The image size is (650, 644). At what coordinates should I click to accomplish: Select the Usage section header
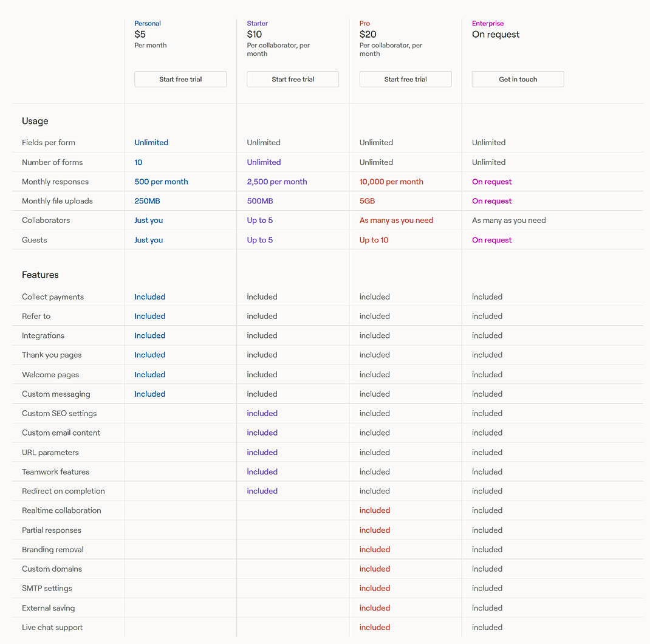click(35, 121)
